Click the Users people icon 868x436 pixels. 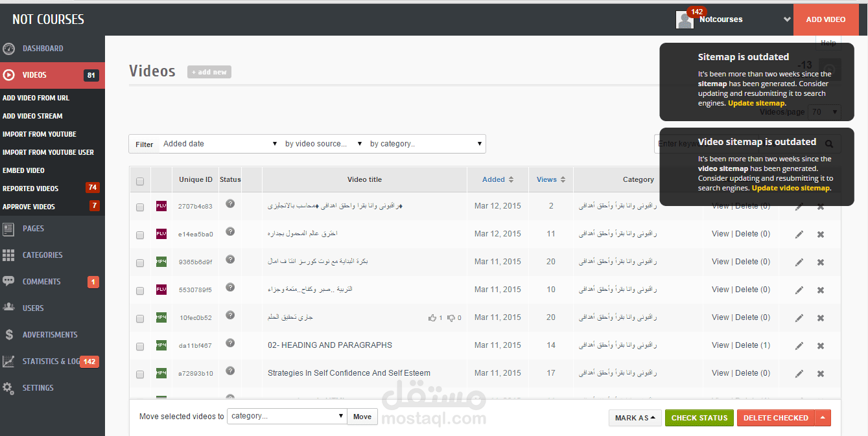[x=8, y=308]
